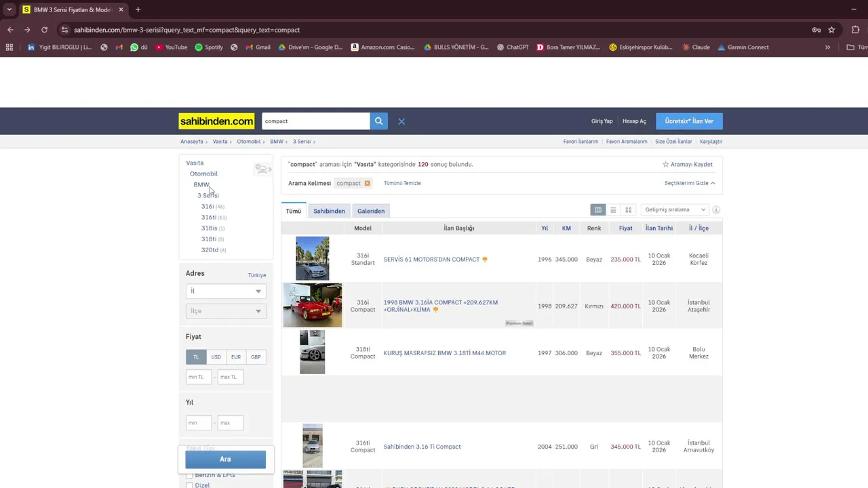Screen dimensions: 868x488
Task: Open the Spotify bookmark
Action: point(209,47)
